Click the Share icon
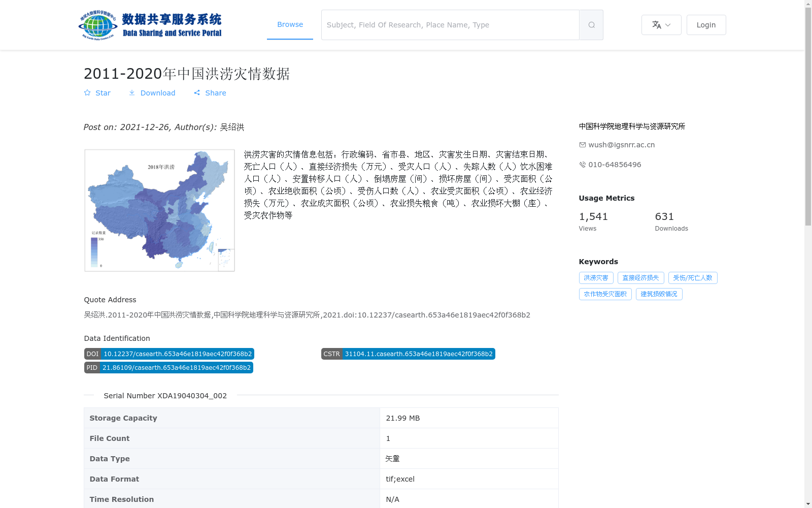Image resolution: width=812 pixels, height=508 pixels. click(x=197, y=92)
